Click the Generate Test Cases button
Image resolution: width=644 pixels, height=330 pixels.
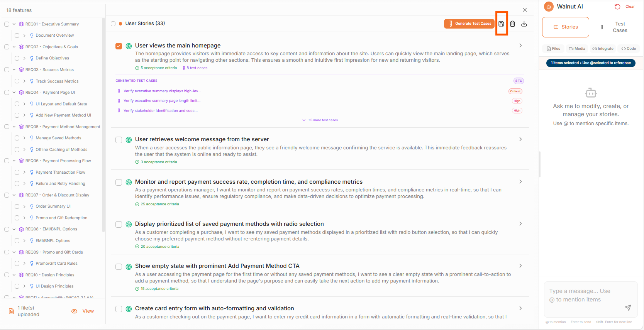pyautogui.click(x=469, y=24)
